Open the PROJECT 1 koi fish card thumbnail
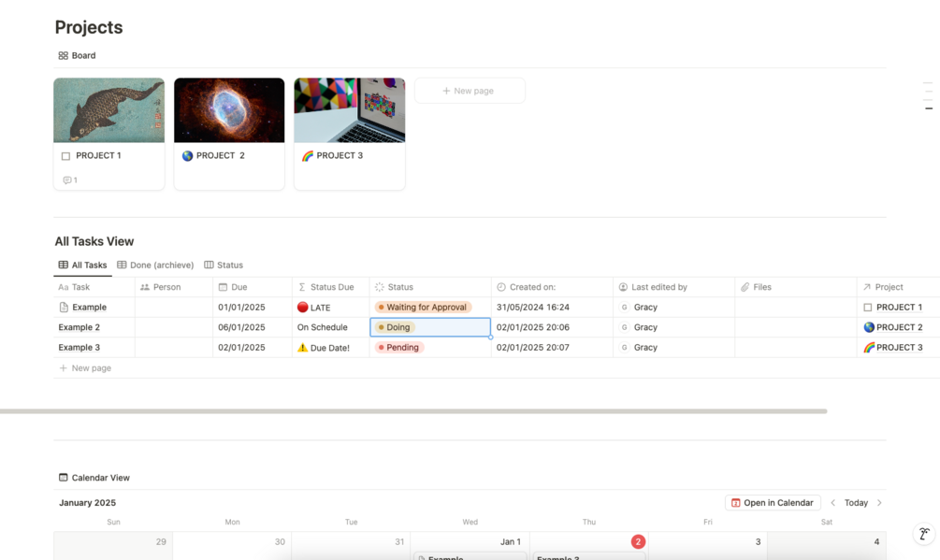Screen dimensions: 940x560 pyautogui.click(x=109, y=110)
